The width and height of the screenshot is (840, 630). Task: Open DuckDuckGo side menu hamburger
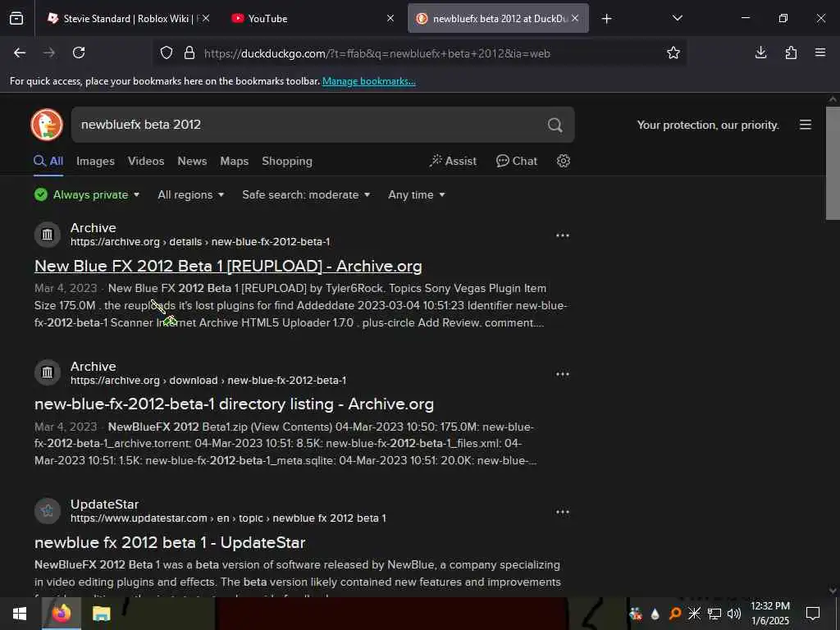tap(806, 125)
